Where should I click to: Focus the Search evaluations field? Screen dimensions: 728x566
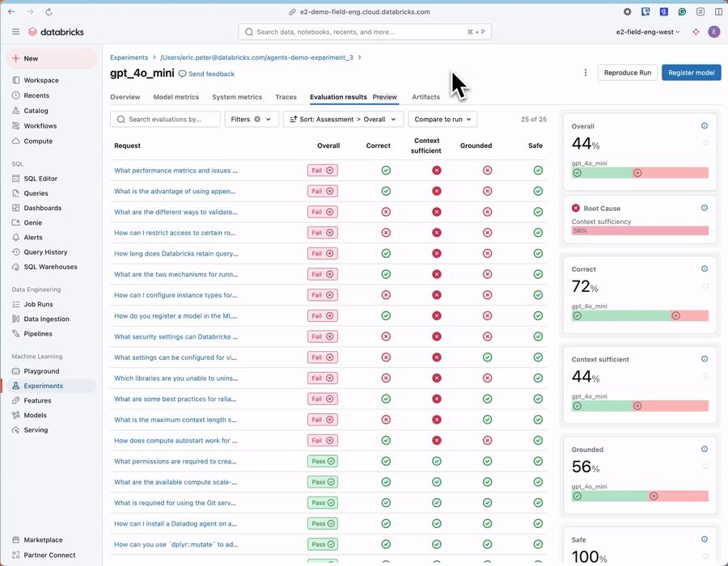(x=165, y=119)
